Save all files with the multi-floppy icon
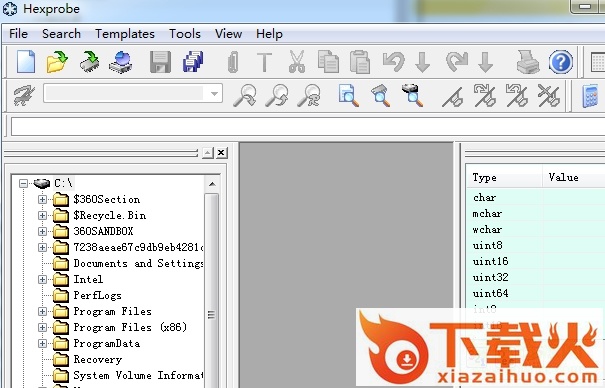The height and width of the screenshot is (388, 605). pos(193,62)
